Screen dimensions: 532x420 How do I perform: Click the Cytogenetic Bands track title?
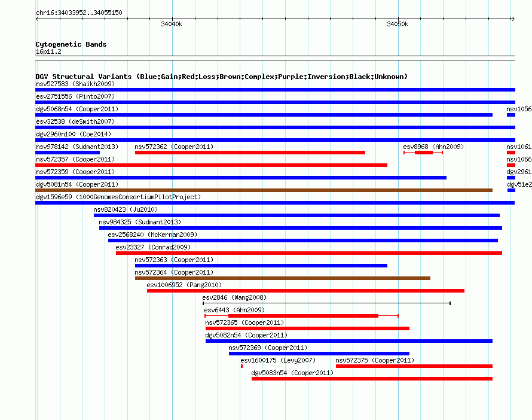coord(71,44)
